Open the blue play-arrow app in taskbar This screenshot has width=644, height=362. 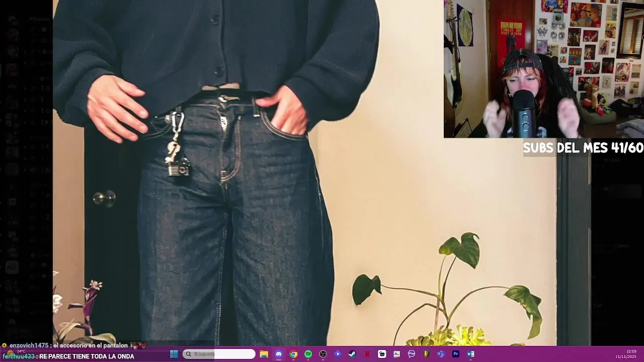[338, 354]
